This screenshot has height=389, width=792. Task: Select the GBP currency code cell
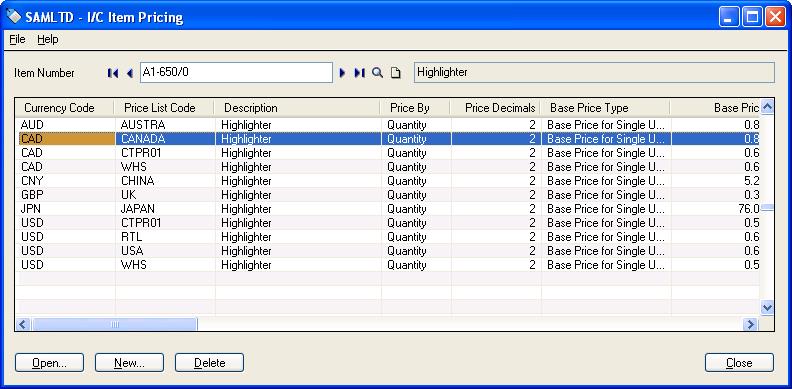[x=66, y=195]
